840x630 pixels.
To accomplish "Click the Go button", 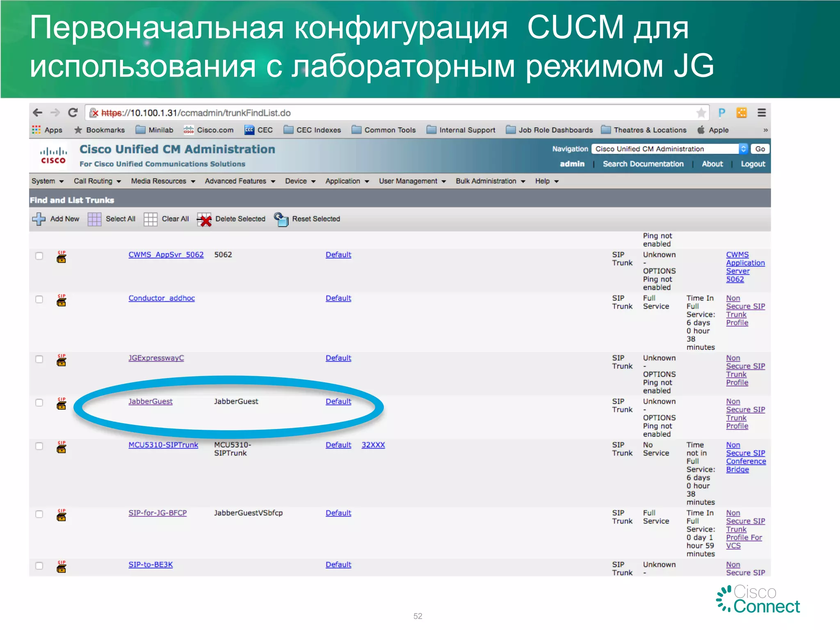I will 760,149.
